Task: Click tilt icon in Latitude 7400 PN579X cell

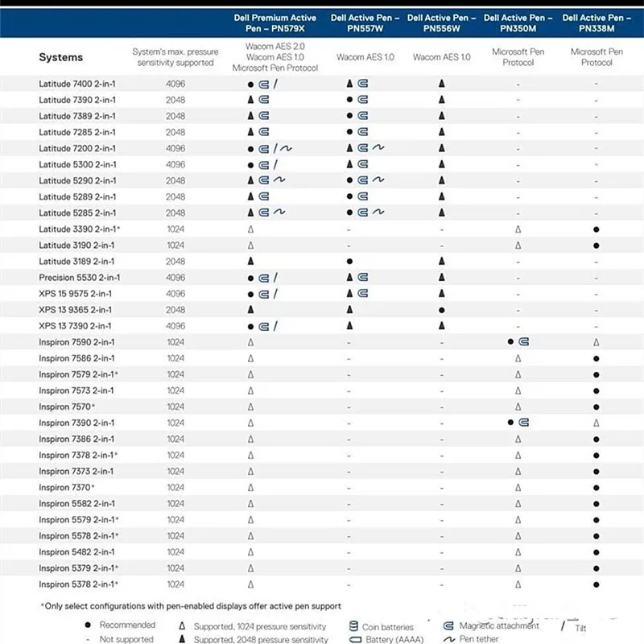Action: pyautogui.click(x=275, y=84)
